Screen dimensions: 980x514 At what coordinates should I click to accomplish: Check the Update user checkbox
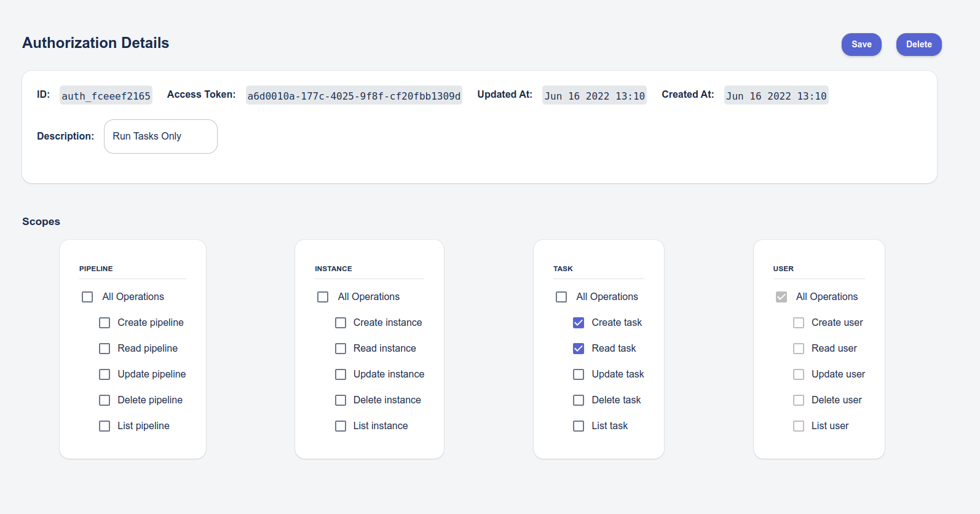point(799,374)
